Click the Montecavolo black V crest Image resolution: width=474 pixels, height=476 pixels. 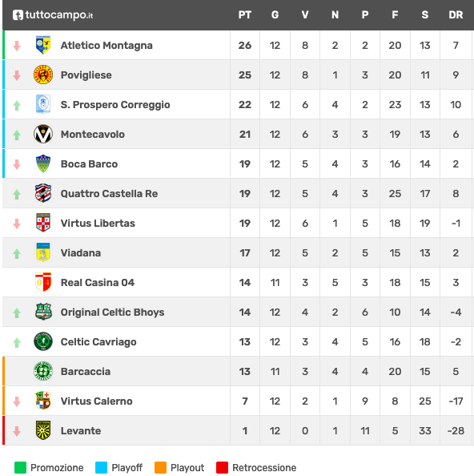pos(43,134)
